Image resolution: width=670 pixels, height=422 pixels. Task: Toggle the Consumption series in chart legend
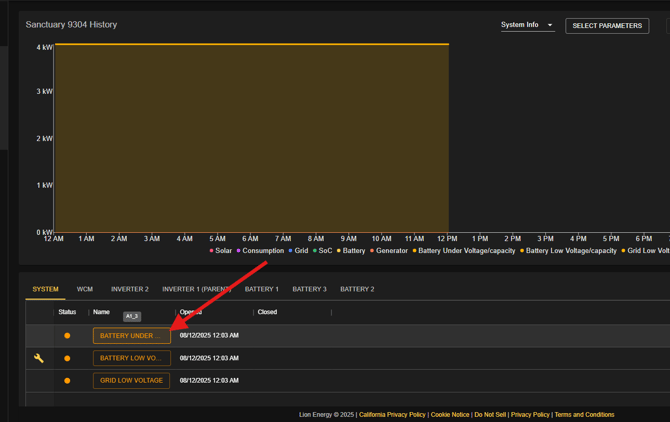pos(260,251)
